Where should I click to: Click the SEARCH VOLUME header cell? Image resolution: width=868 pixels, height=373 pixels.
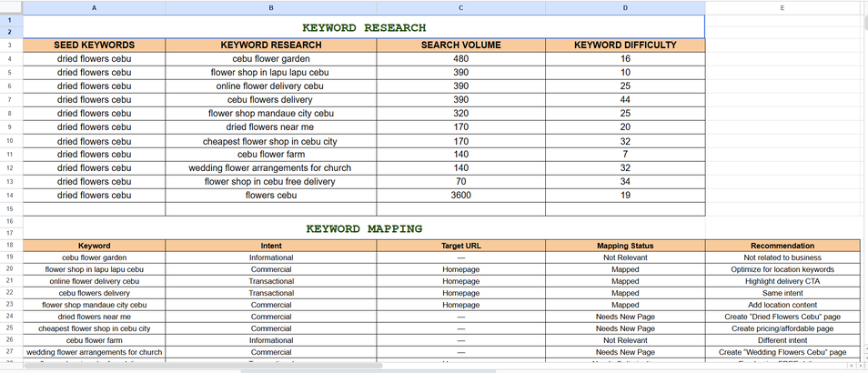[460, 45]
